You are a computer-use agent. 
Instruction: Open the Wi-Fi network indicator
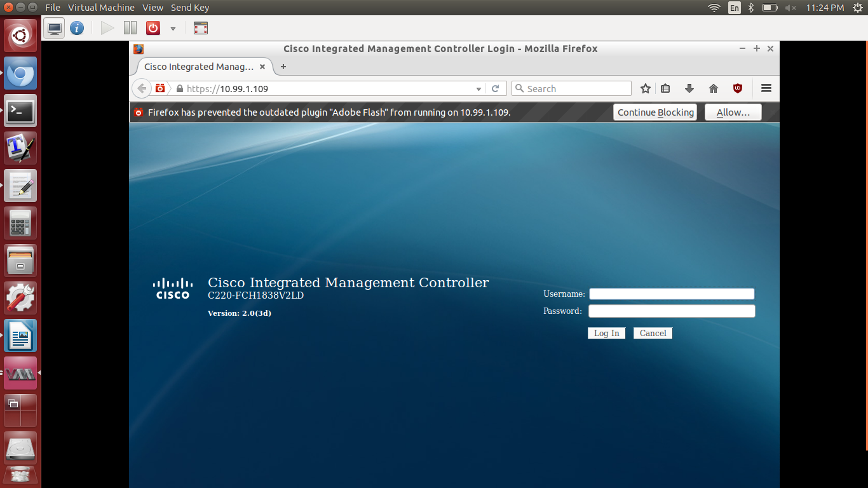tap(714, 8)
